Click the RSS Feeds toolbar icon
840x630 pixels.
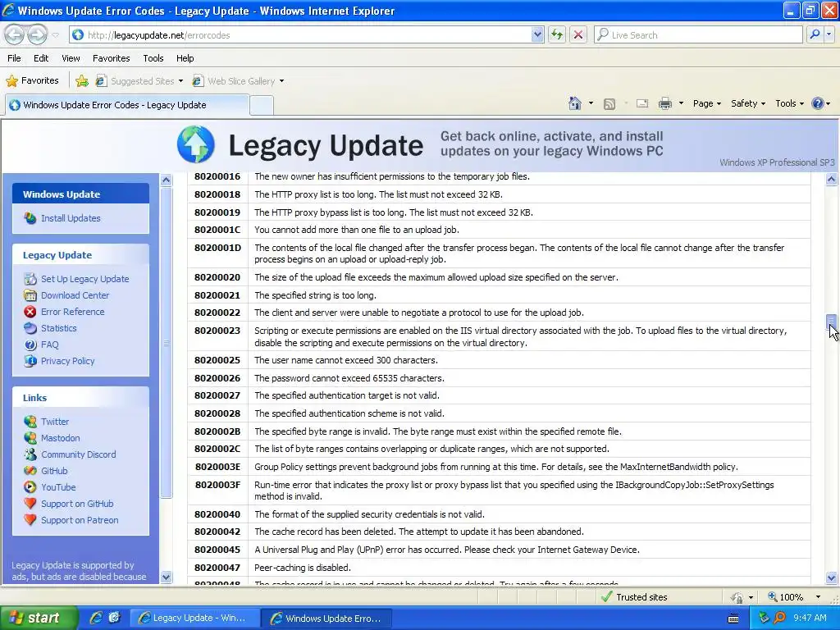point(609,103)
